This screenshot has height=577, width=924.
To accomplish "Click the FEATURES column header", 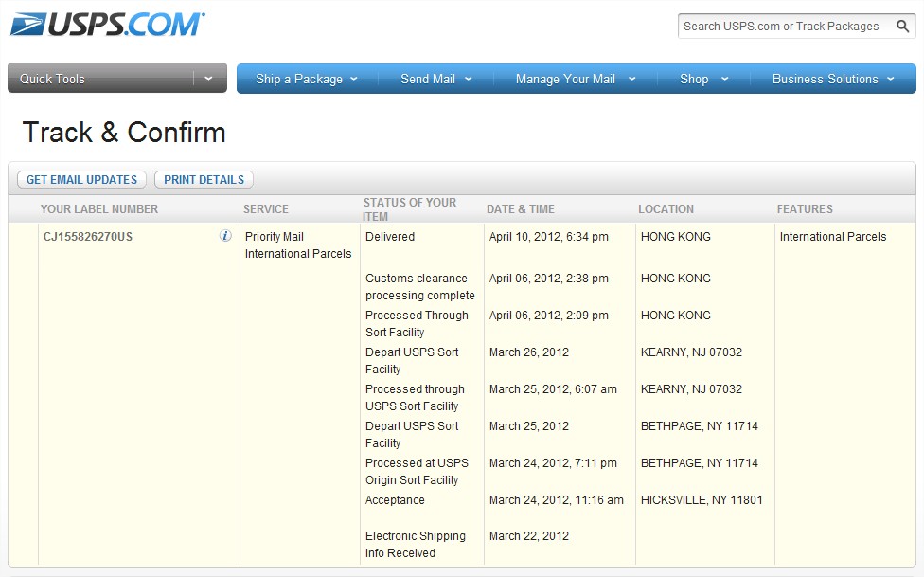I will pos(805,208).
